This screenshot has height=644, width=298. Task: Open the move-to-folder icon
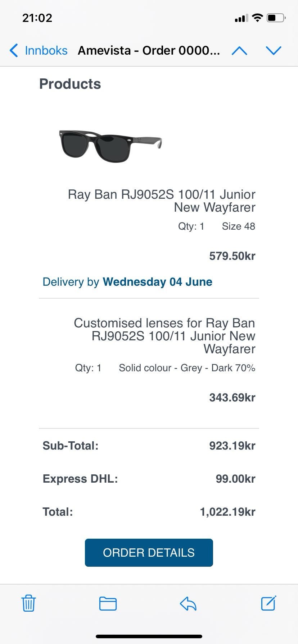[x=108, y=603]
